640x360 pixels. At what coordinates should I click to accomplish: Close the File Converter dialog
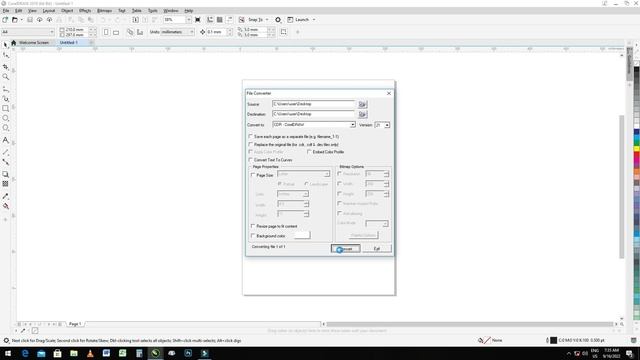pyautogui.click(x=389, y=93)
